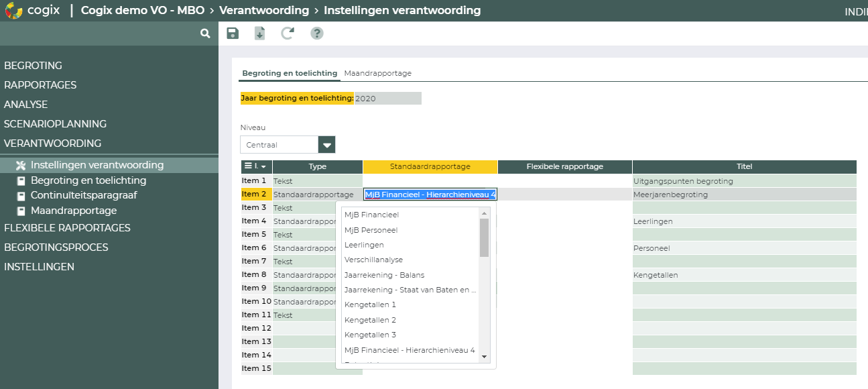Switch to the Maandrapportage tab

point(379,73)
